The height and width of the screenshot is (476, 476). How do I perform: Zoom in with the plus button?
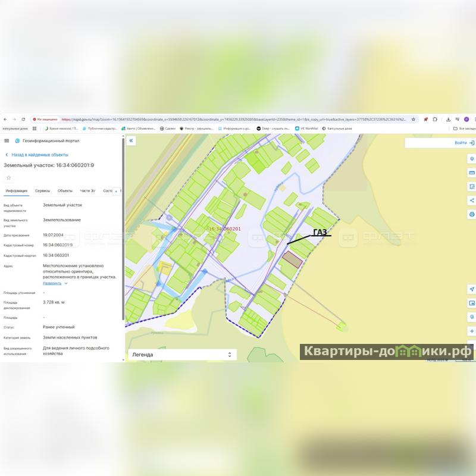[471, 331]
